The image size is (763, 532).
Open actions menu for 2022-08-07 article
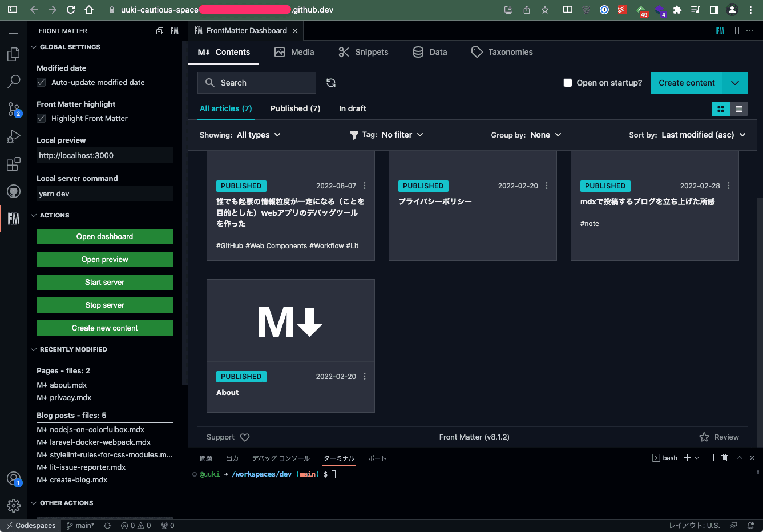tap(365, 186)
